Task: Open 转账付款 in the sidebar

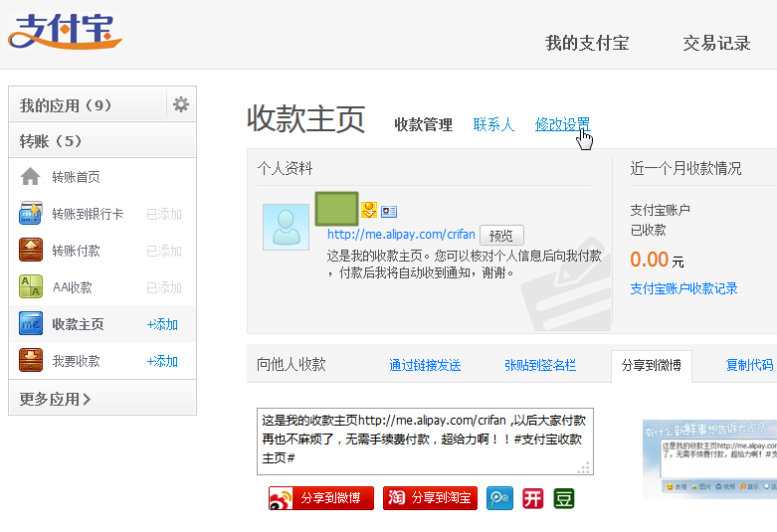Action: pyautogui.click(x=76, y=251)
